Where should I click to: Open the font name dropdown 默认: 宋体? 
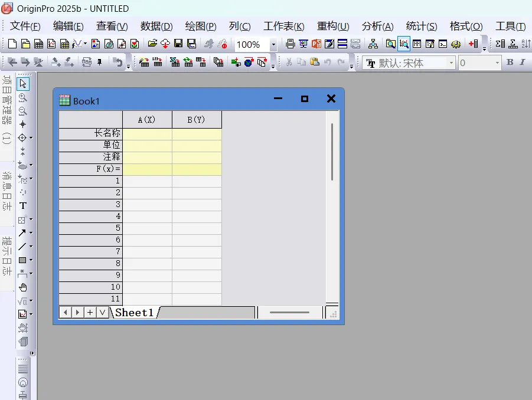451,63
